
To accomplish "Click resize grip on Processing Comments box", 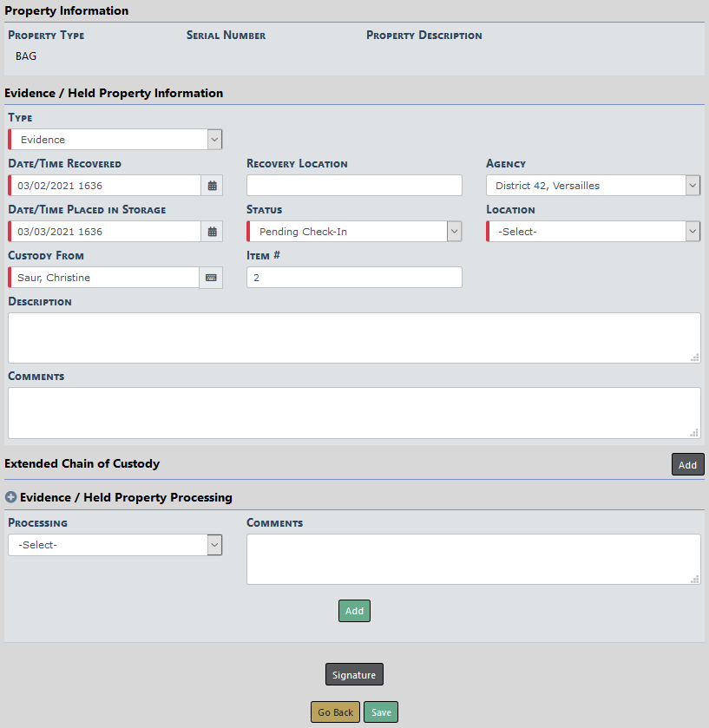I will pos(694,579).
